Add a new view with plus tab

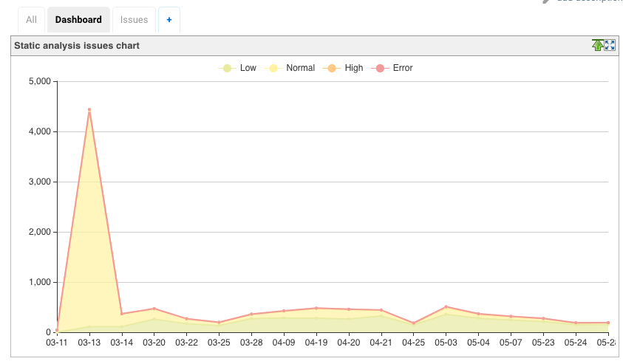pos(168,20)
